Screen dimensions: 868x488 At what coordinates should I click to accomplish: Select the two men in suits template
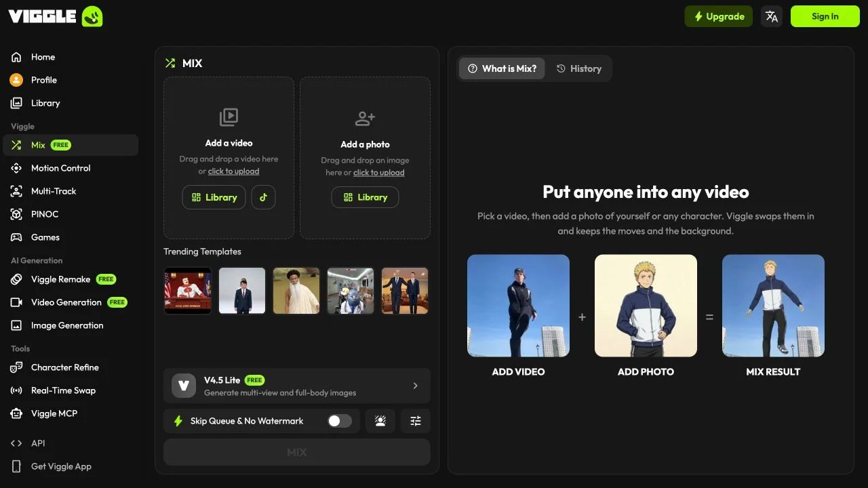405,291
